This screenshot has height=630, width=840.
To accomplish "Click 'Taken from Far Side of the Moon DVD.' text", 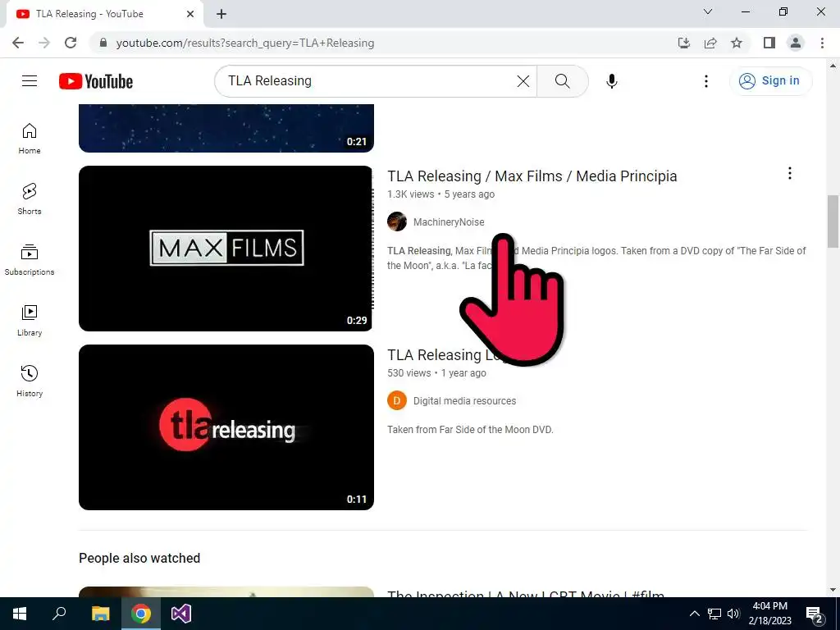I will [470, 430].
